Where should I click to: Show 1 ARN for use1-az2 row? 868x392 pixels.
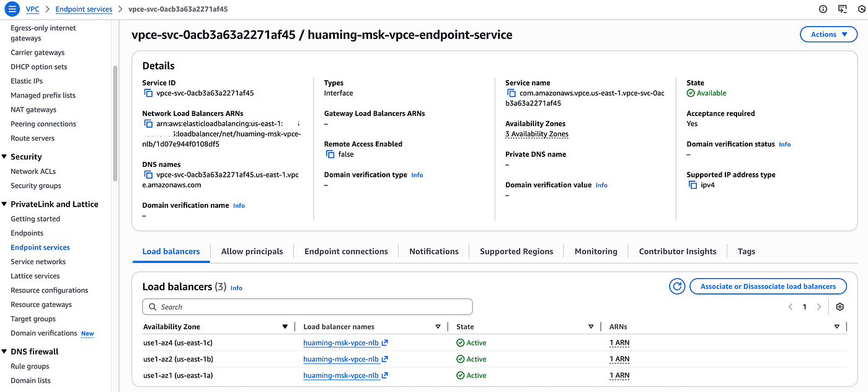click(619, 359)
